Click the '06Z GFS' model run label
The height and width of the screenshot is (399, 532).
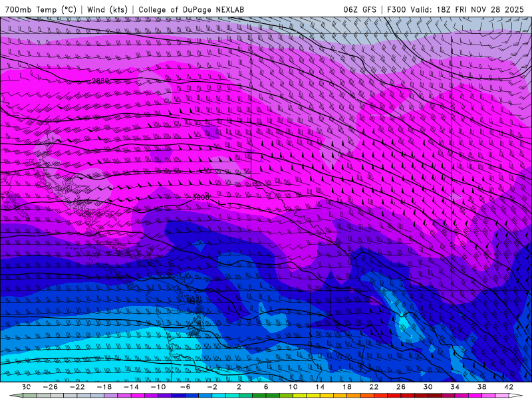coord(360,10)
